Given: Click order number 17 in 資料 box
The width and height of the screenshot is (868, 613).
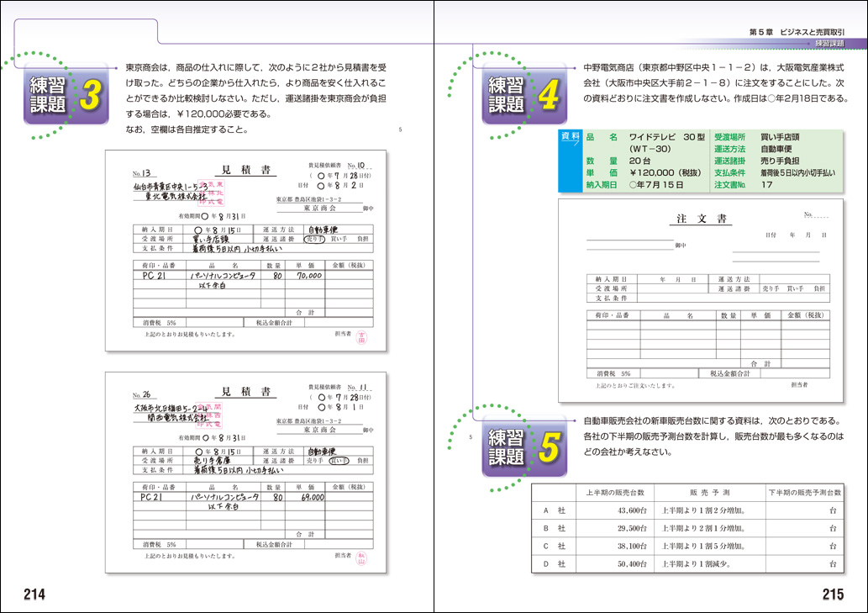Looking at the screenshot, I should 766,185.
